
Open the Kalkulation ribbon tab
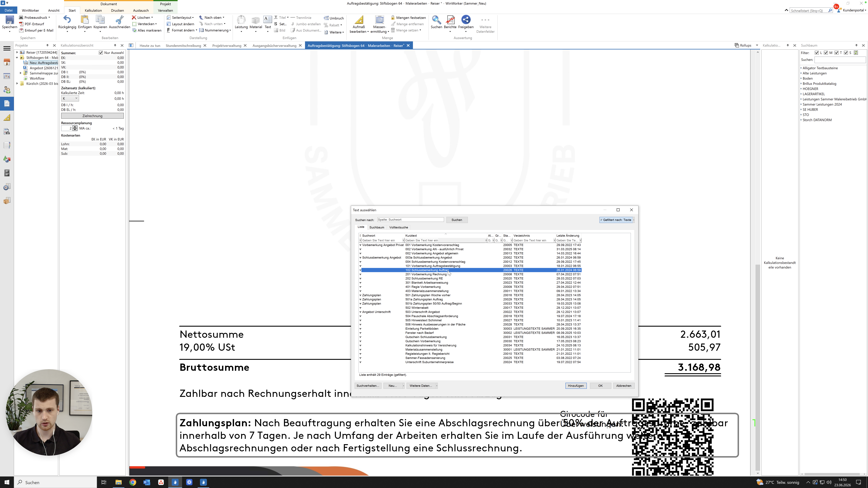click(x=93, y=10)
